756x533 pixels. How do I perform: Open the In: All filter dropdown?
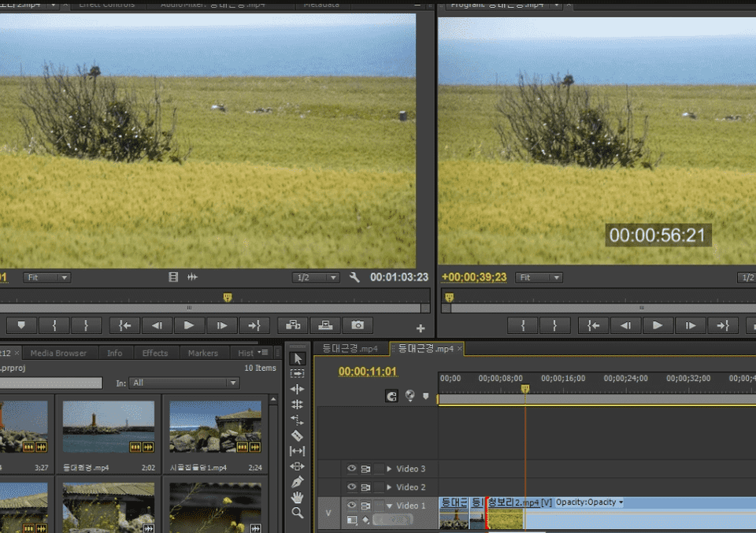click(x=184, y=383)
